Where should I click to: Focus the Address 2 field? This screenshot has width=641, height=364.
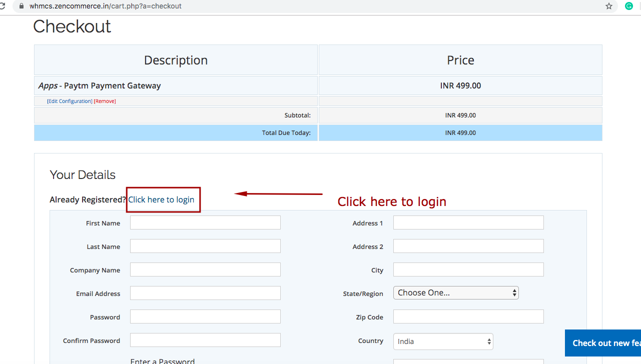468,246
